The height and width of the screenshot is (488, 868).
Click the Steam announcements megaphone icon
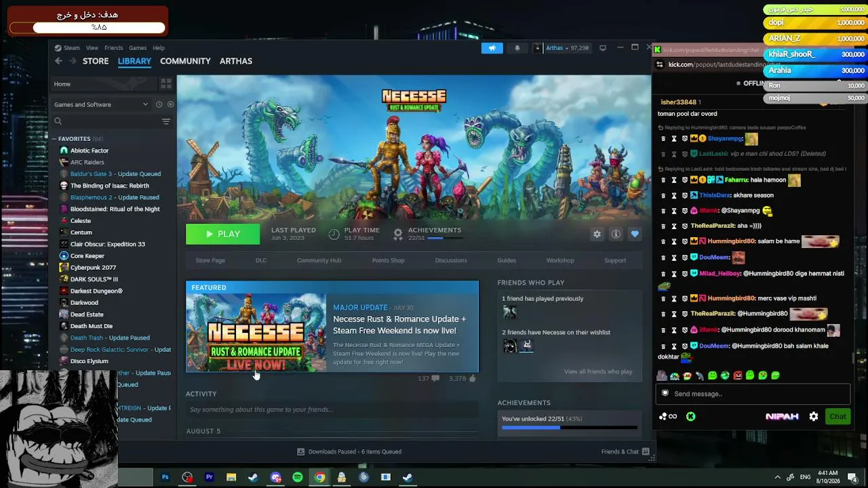[x=492, y=48]
